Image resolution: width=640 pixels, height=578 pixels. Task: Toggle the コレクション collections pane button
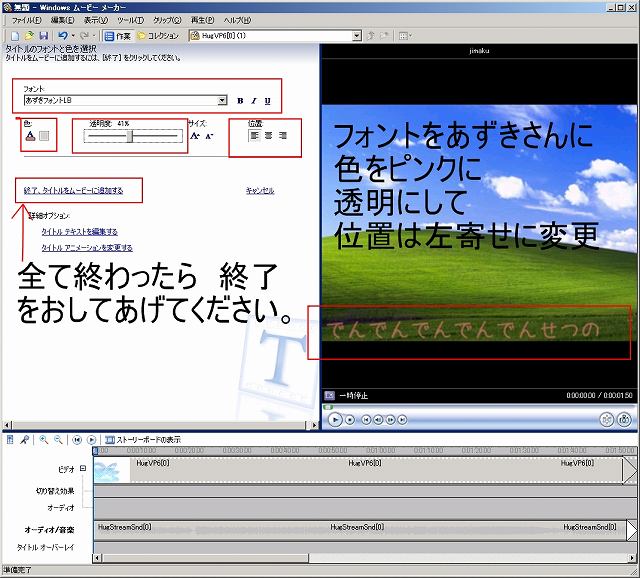pos(158,36)
